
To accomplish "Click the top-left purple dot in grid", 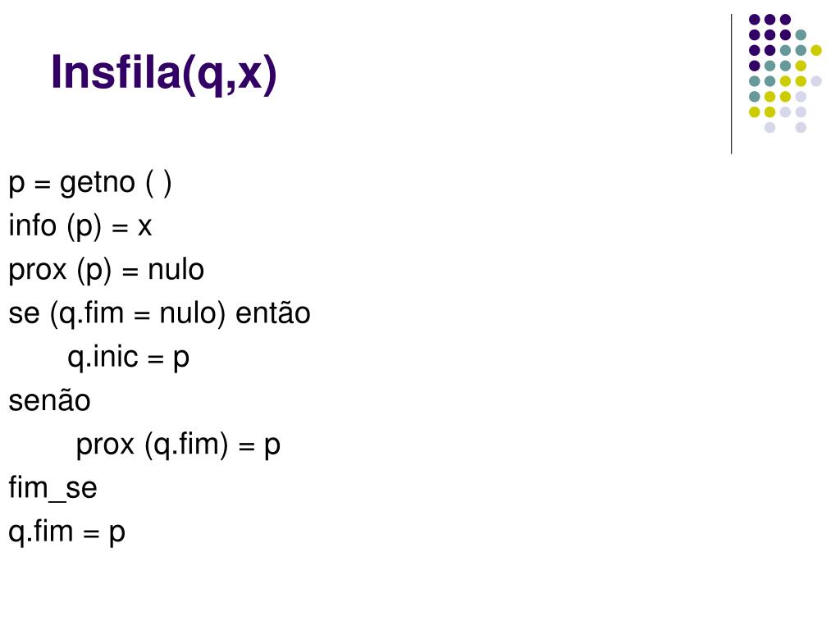I will pyautogui.click(x=755, y=20).
